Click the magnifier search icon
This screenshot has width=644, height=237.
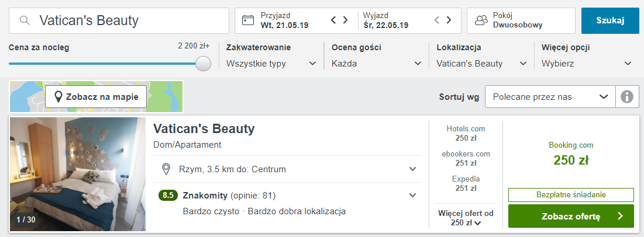(x=25, y=20)
